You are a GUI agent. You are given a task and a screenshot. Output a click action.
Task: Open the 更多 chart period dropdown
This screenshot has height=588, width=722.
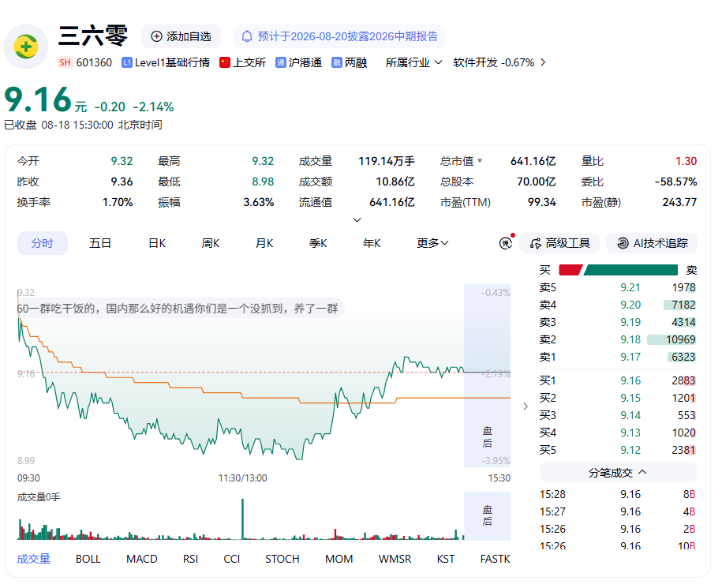432,243
